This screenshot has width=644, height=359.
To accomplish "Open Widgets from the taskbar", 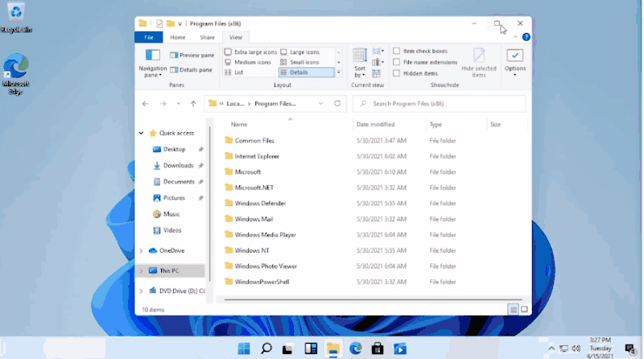I will [x=311, y=349].
